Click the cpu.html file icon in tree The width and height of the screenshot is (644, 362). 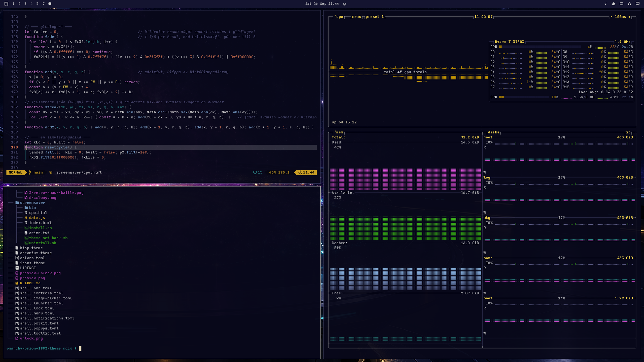tap(26, 213)
